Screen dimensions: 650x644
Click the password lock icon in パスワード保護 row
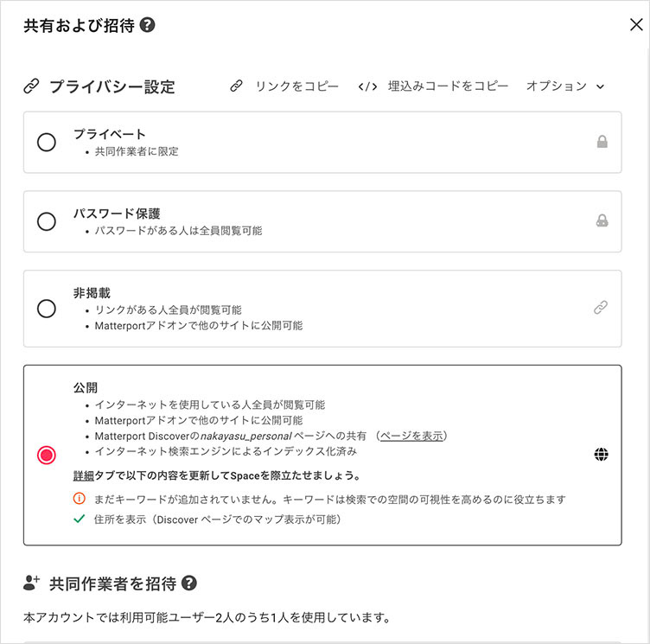click(x=602, y=221)
